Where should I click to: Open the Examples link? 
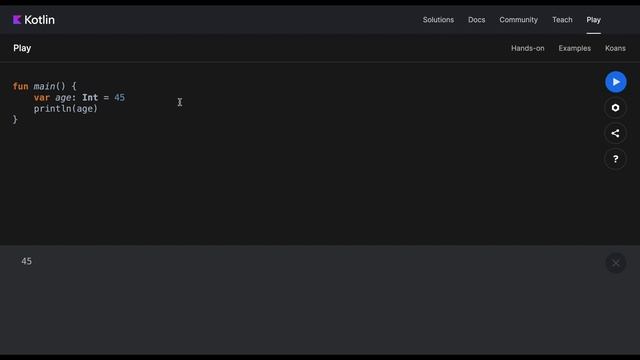[574, 48]
